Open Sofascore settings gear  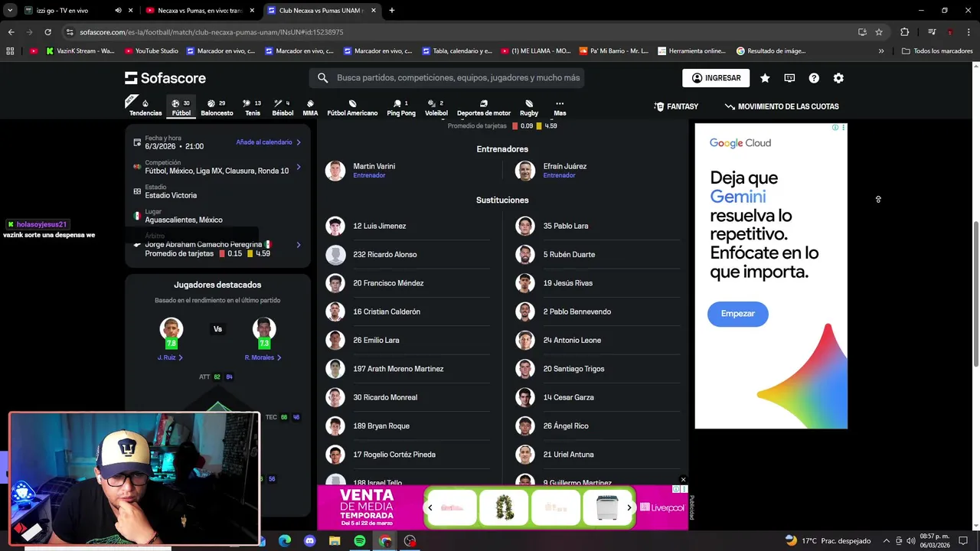point(838,78)
